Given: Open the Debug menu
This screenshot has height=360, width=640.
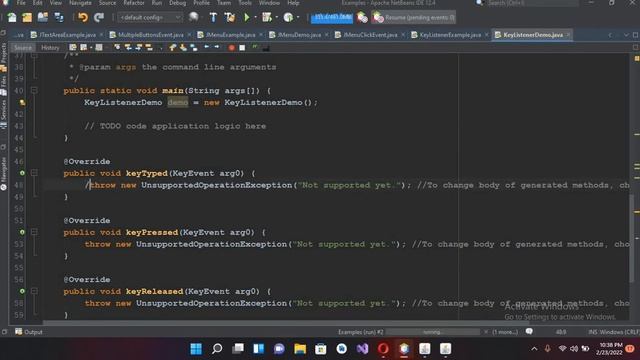Looking at the screenshot, I should coord(177,3).
